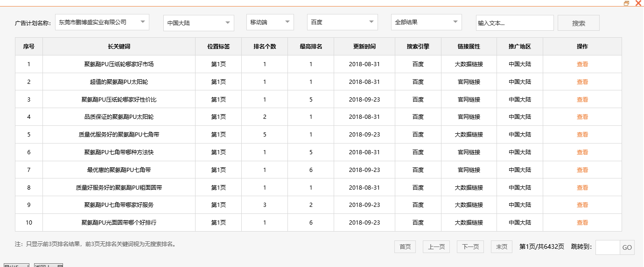Click 2018-08-31 date in row 8
The width and height of the screenshot is (644, 267).
tap(364, 188)
